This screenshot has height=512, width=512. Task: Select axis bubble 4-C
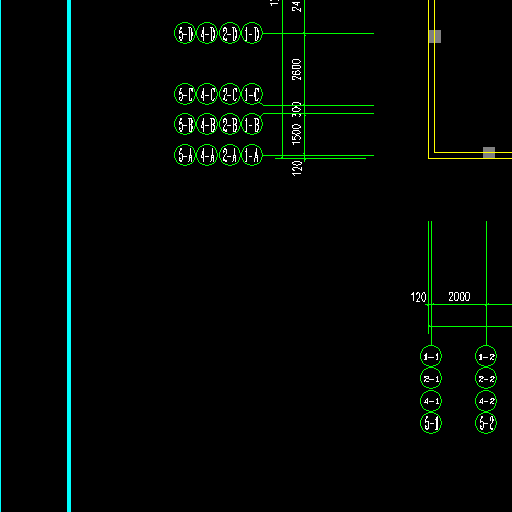(x=207, y=94)
